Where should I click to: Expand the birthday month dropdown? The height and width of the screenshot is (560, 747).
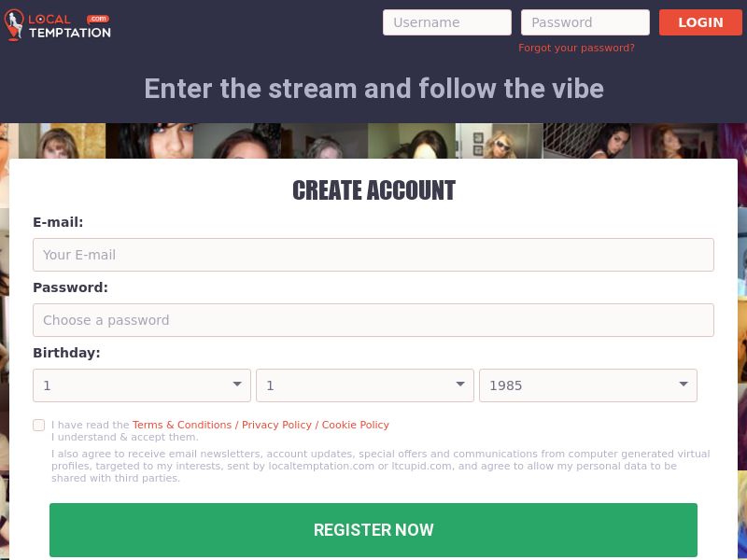point(365,385)
